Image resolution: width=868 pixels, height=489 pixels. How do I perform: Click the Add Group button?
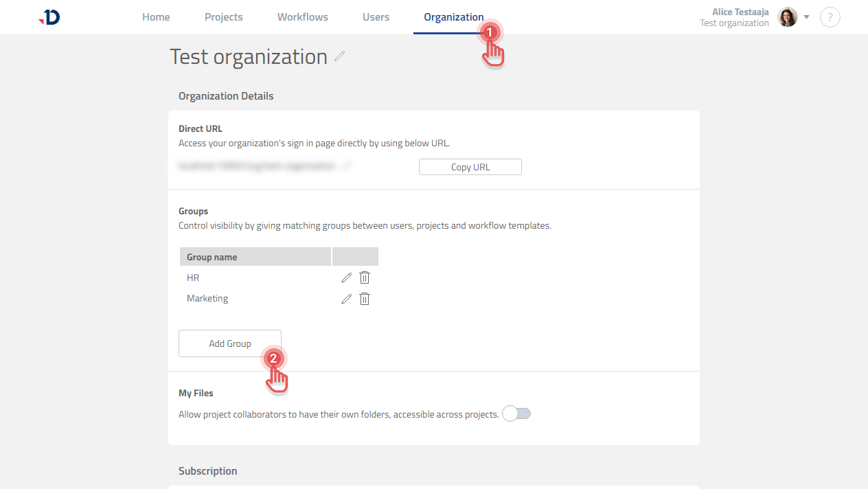[x=229, y=343]
